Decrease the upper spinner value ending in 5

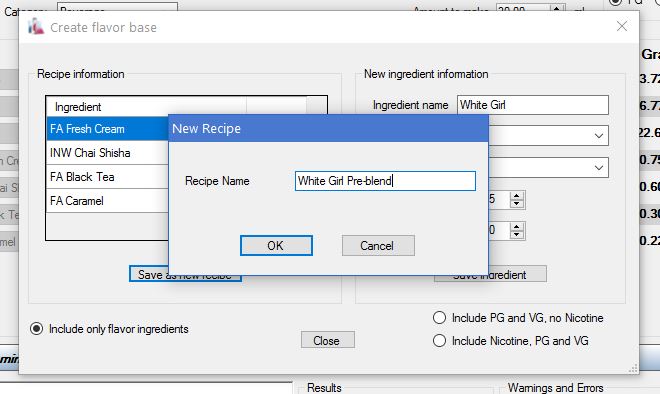point(516,203)
